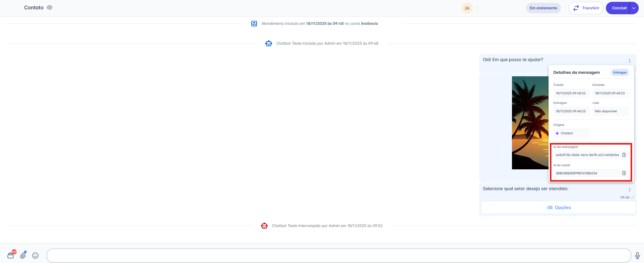Image resolution: width=644 pixels, height=263 pixels.
Task: Click the search-in-conversation icon
Action: click(467, 8)
